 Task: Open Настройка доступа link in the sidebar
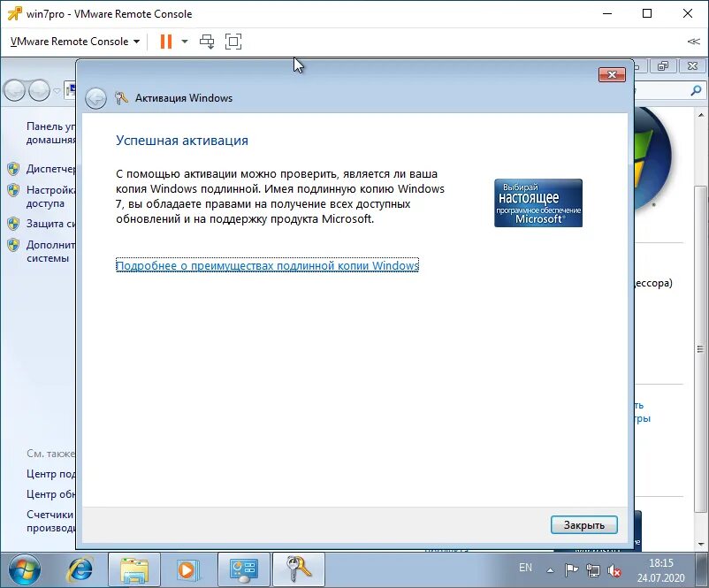[x=50, y=196]
